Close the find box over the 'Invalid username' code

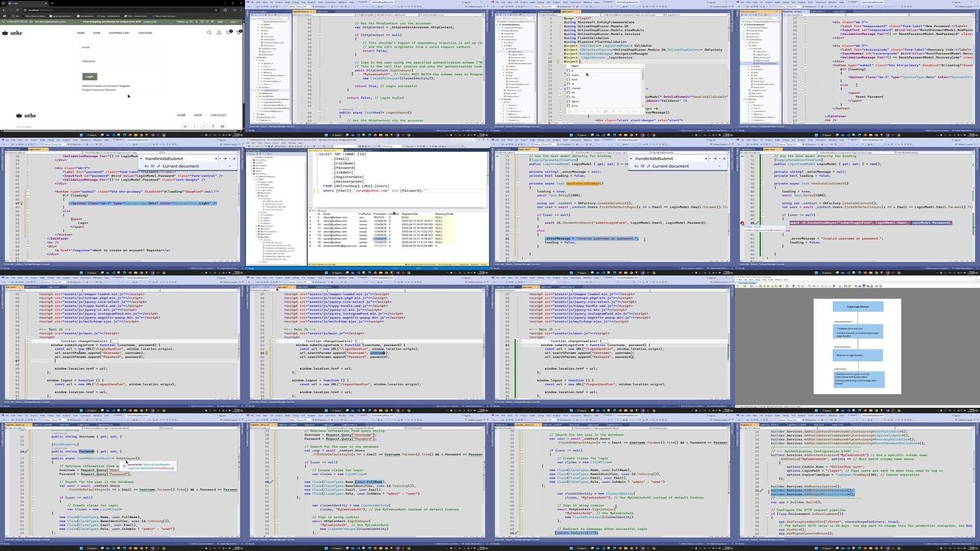point(724,159)
